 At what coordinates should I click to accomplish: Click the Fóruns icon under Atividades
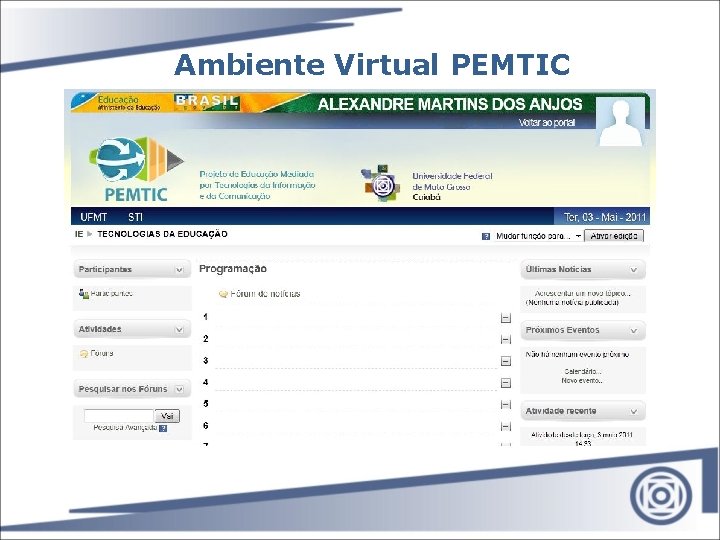point(84,354)
